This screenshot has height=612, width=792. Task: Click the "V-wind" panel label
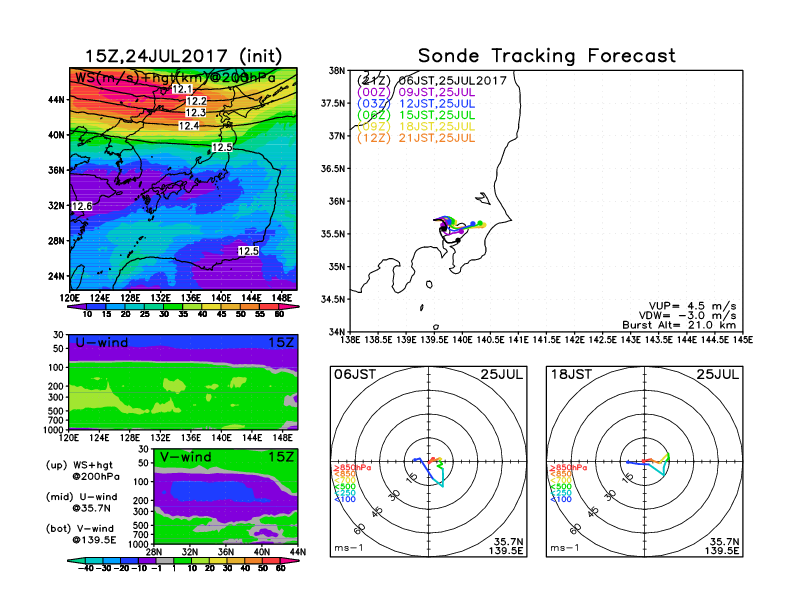tap(185, 457)
